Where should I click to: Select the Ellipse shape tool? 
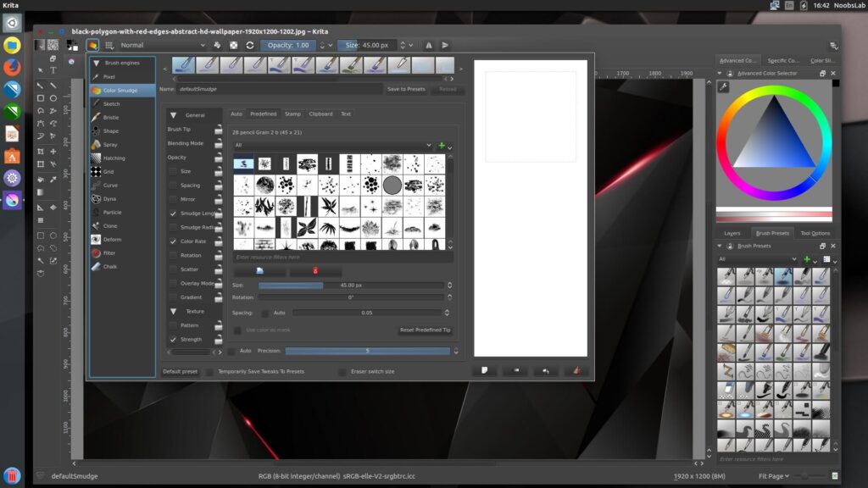(x=53, y=98)
